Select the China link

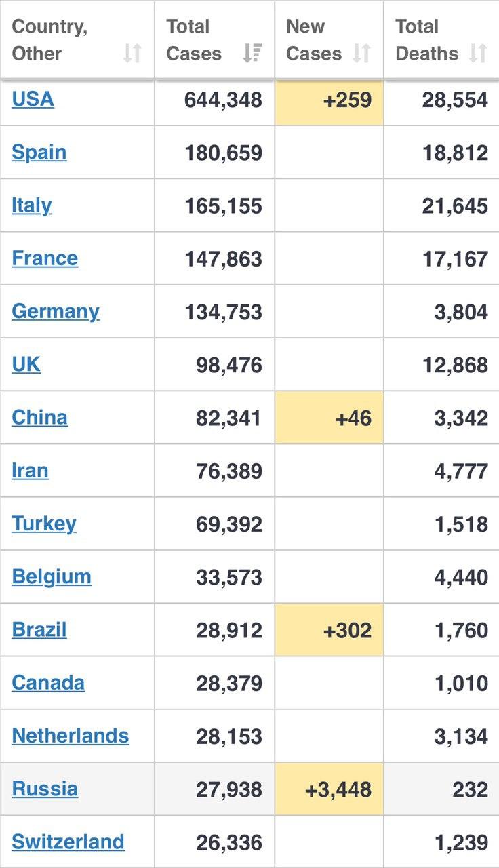tap(39, 417)
